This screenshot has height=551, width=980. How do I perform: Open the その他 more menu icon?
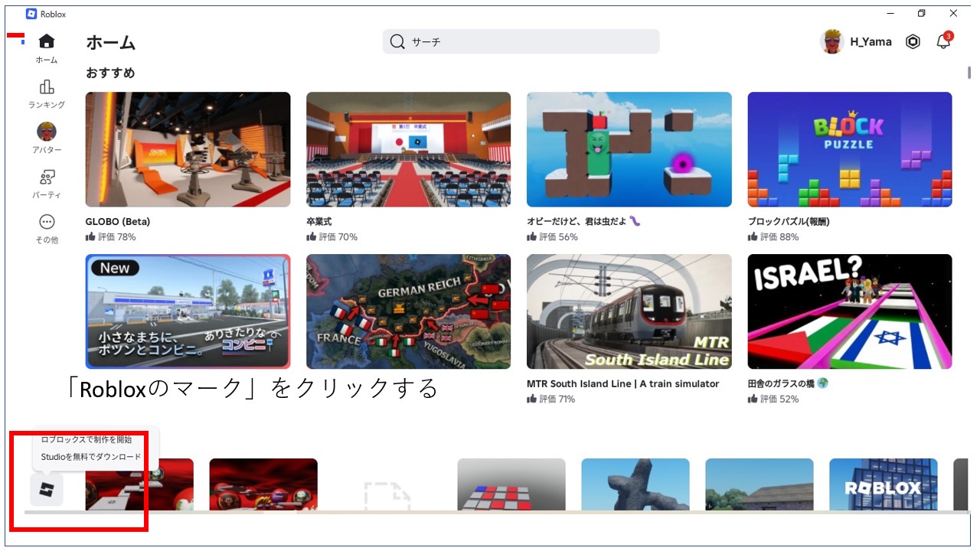pyautogui.click(x=47, y=222)
